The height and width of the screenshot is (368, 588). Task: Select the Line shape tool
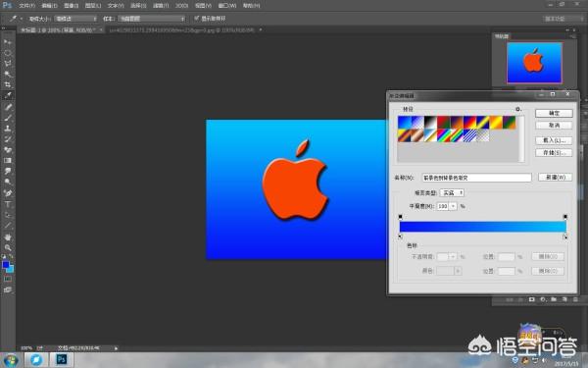(8, 226)
